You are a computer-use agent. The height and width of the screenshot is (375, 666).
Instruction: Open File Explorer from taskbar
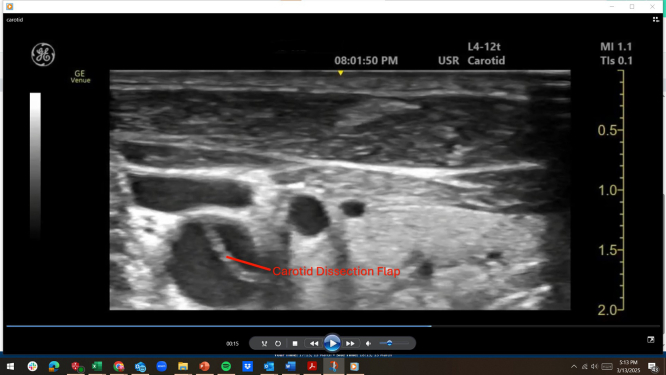[183, 366]
